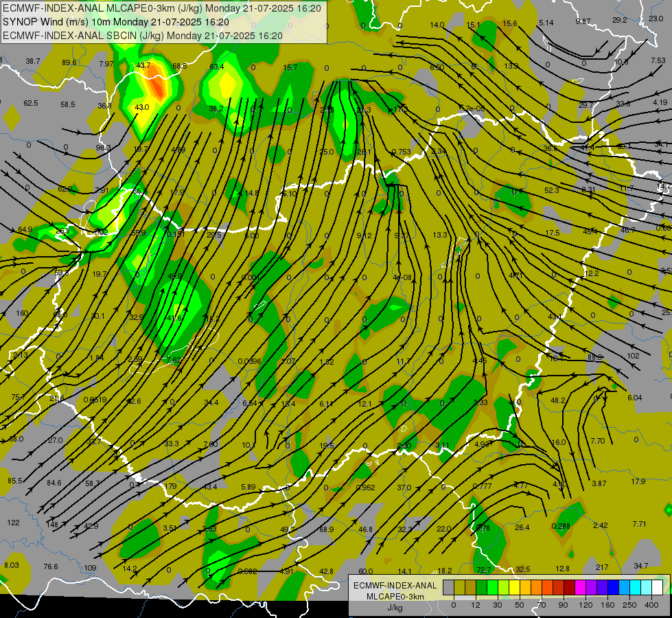Click the 7e-05 value on the map
Viewport: 672px width, 618px height.
[x=475, y=108]
